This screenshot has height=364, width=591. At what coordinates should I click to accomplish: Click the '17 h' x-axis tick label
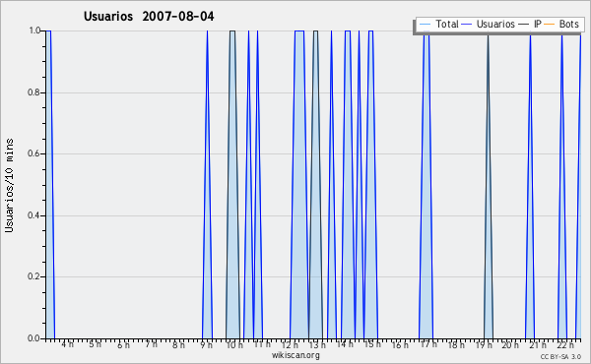click(x=428, y=344)
